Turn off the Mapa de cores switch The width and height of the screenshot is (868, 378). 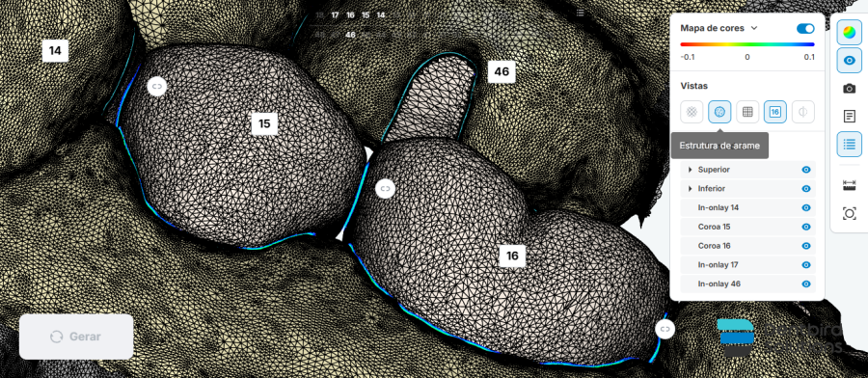(805, 28)
